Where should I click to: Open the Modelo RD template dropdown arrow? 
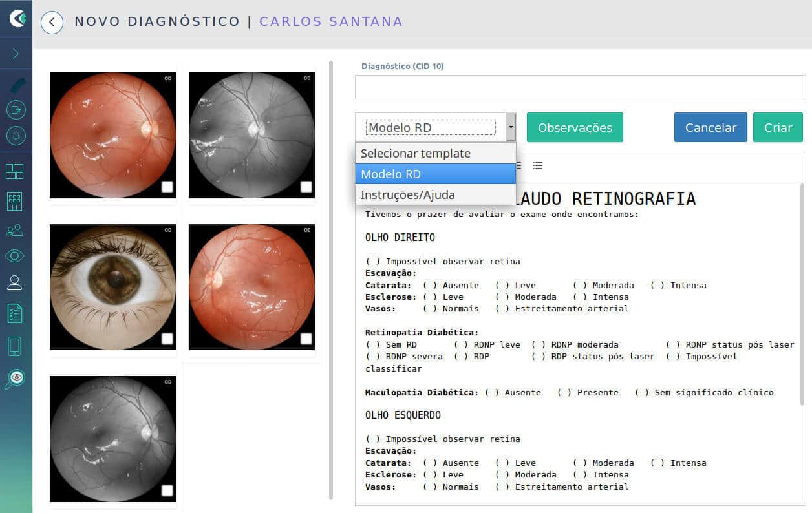pyautogui.click(x=511, y=127)
